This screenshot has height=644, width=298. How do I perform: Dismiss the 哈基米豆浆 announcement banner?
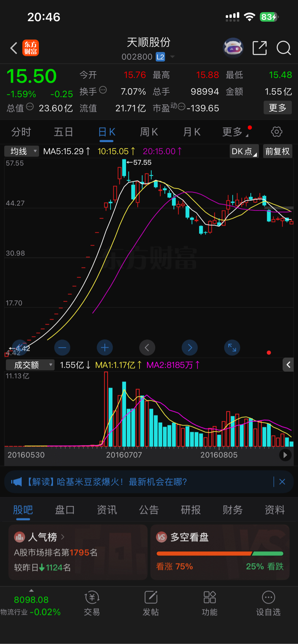(x=282, y=482)
